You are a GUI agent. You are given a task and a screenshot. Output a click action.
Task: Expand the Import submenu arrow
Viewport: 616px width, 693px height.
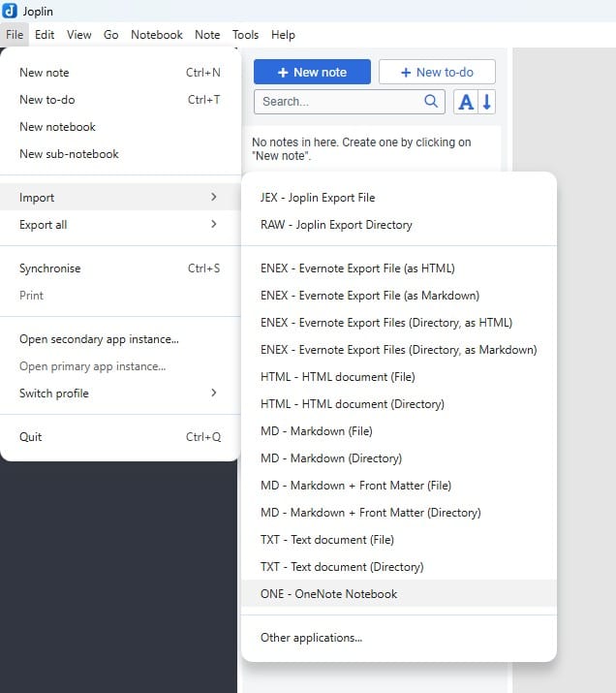click(x=213, y=198)
